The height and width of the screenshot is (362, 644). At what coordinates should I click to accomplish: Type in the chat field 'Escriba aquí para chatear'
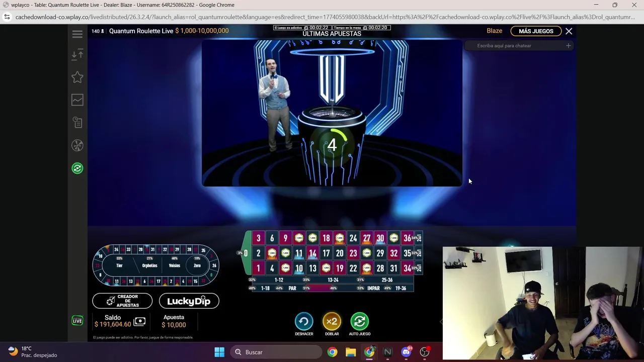tap(518, 46)
